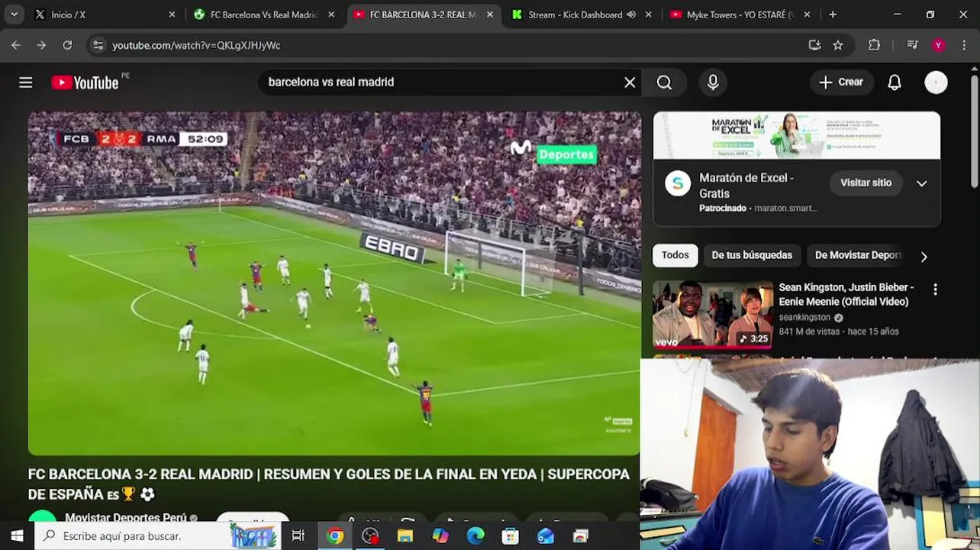Open Chrome extensions puzzle icon
The image size is (980, 550).
(875, 45)
